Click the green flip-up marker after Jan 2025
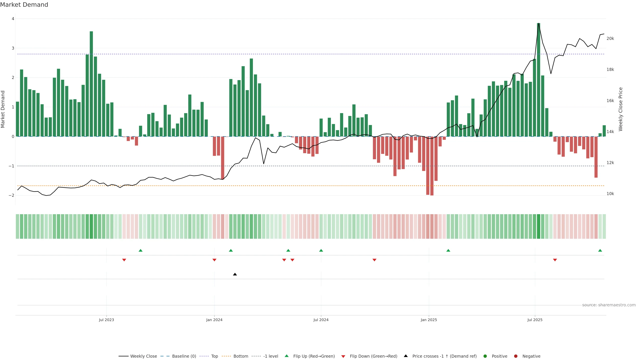 (x=448, y=250)
